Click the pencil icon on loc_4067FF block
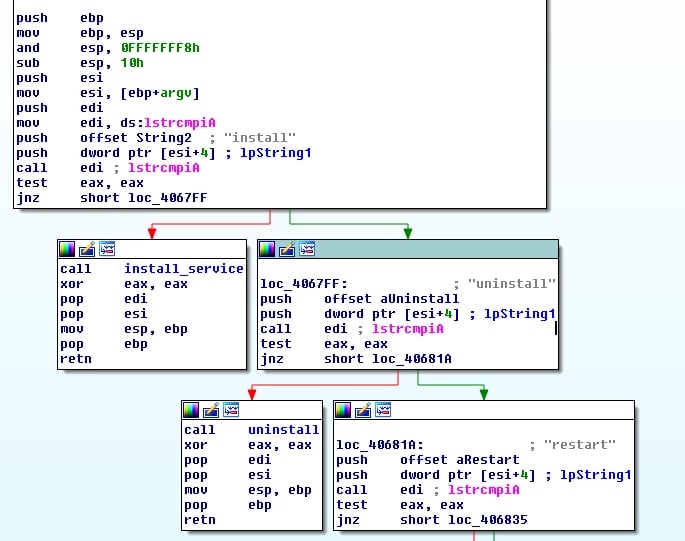The image size is (685, 541). pyautogui.click(x=286, y=249)
